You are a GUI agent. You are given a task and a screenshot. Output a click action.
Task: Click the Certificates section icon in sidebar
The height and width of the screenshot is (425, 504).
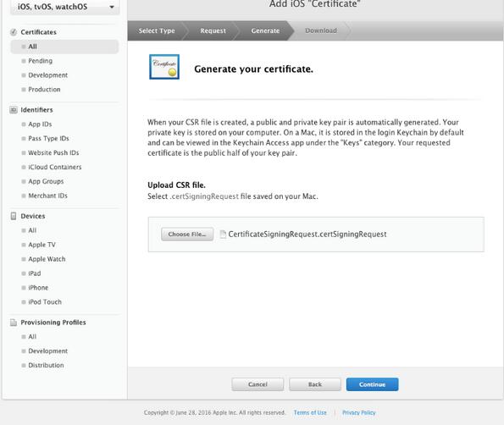[x=14, y=32]
